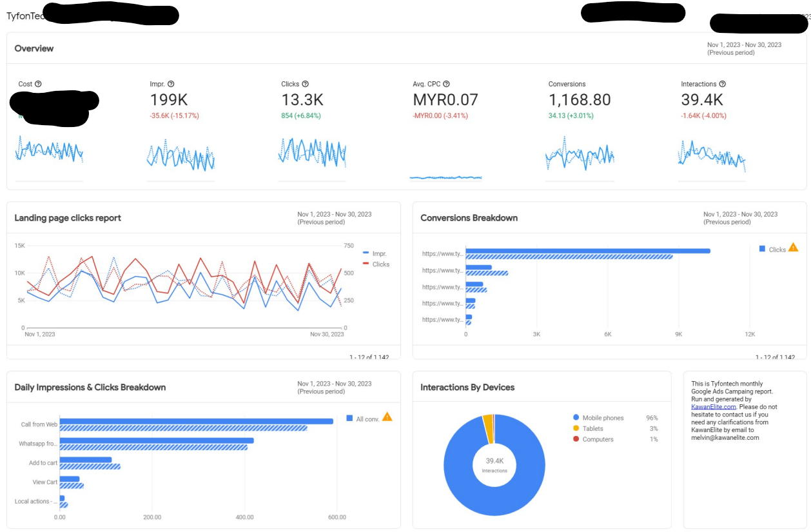Click the All conv. blue legend swatch
Image resolution: width=811 pixels, height=532 pixels.
pos(349,419)
